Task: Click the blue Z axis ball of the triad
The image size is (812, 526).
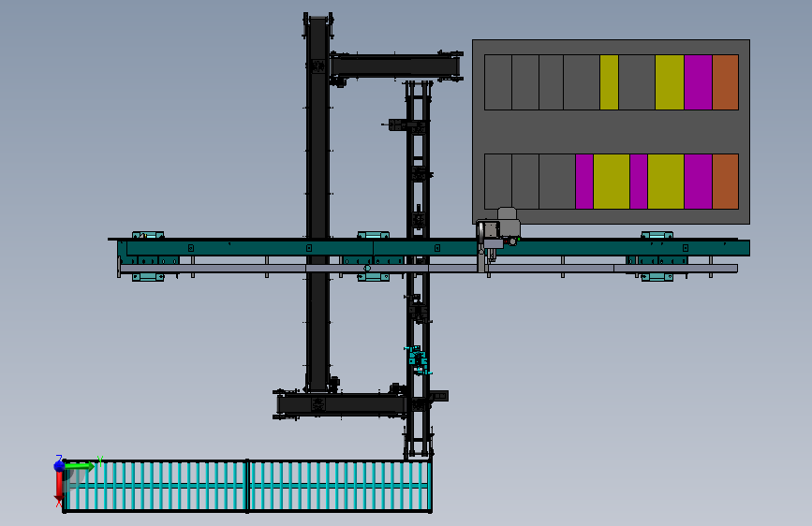Action: [59, 465]
